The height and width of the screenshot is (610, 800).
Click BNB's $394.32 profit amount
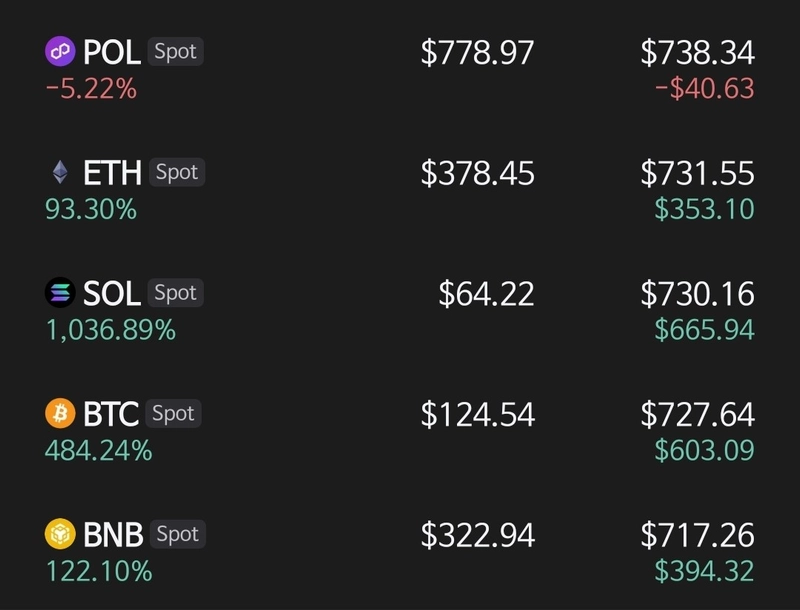click(x=704, y=571)
